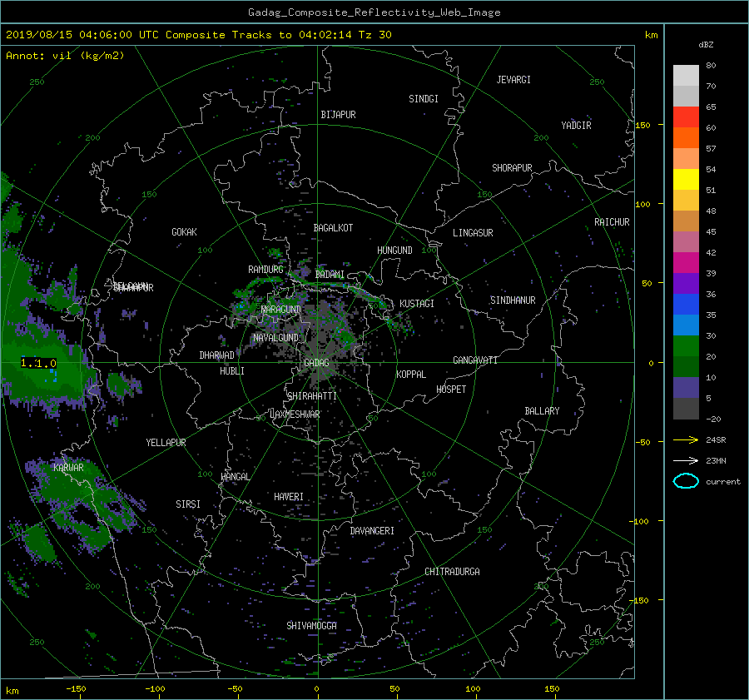
Task: Select the light gray 80 dBZ swatch
Action: tap(686, 75)
